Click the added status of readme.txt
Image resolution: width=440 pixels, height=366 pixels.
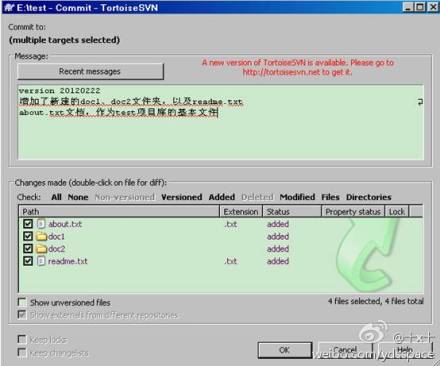click(278, 261)
